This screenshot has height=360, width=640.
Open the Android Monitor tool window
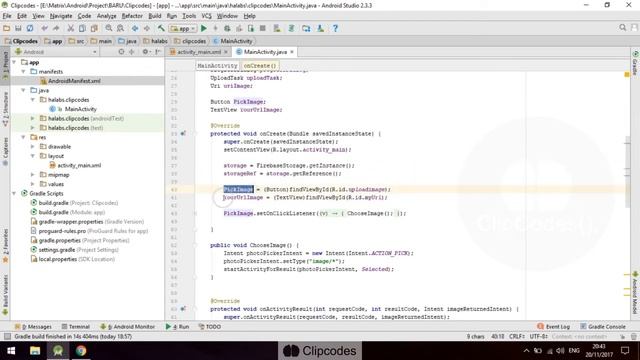[x=128, y=327]
